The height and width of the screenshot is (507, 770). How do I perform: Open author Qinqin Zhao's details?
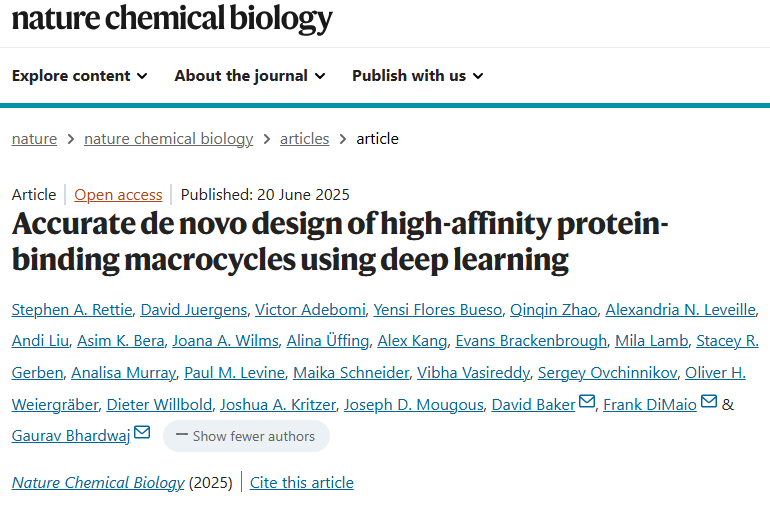click(x=553, y=310)
